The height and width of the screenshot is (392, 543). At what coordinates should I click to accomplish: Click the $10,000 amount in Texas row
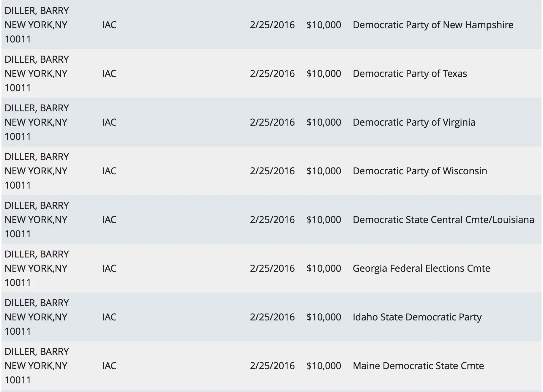click(x=323, y=74)
